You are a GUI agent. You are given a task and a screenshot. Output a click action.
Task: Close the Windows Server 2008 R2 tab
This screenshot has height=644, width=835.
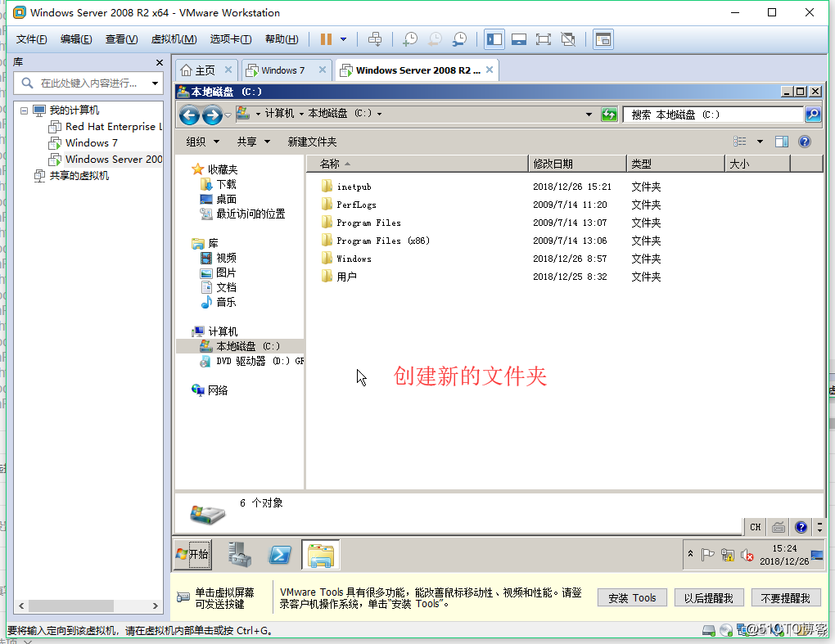(490, 70)
